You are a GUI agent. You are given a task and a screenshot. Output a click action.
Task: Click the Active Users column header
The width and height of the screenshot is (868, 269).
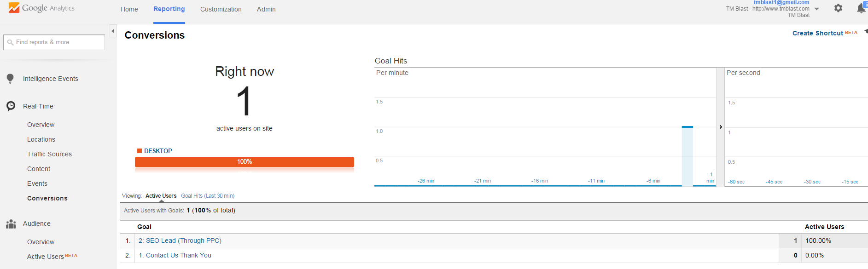point(824,227)
